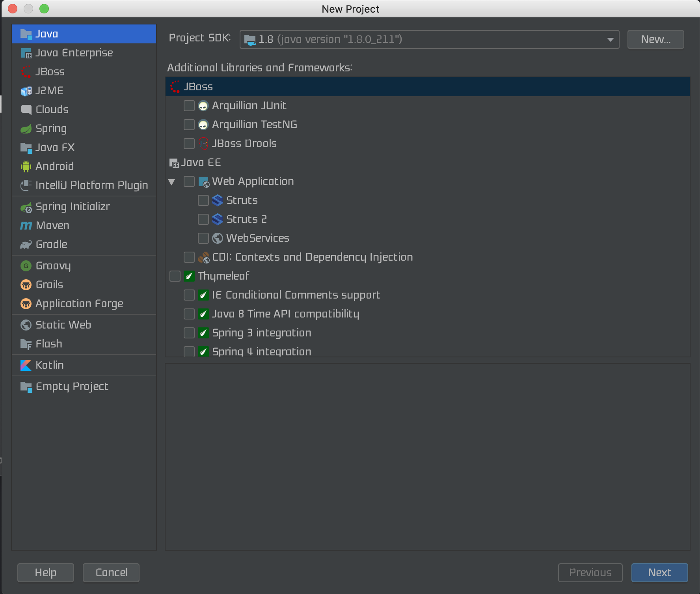This screenshot has height=594, width=700.
Task: Click the Struts 2 framework icon
Action: point(218,219)
